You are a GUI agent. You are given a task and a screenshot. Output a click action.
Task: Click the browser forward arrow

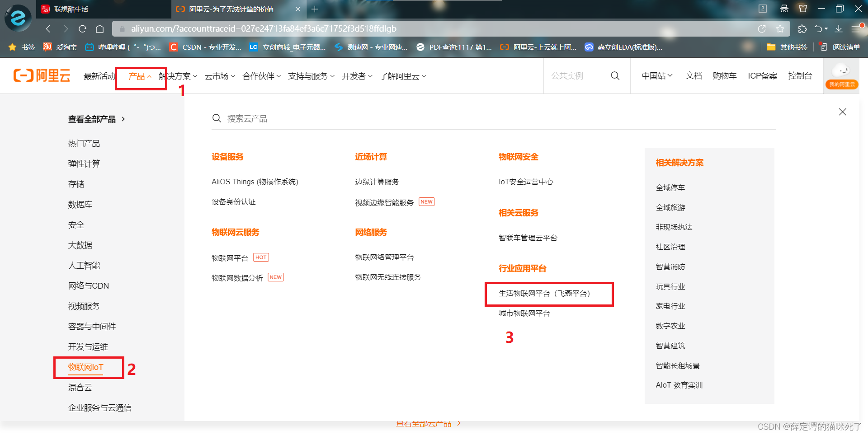tap(66, 29)
